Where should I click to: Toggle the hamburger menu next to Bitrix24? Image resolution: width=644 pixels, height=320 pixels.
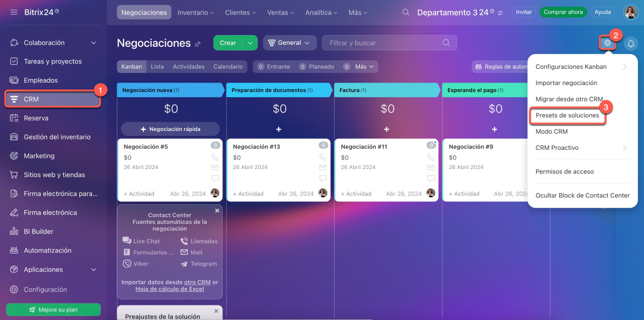click(14, 12)
